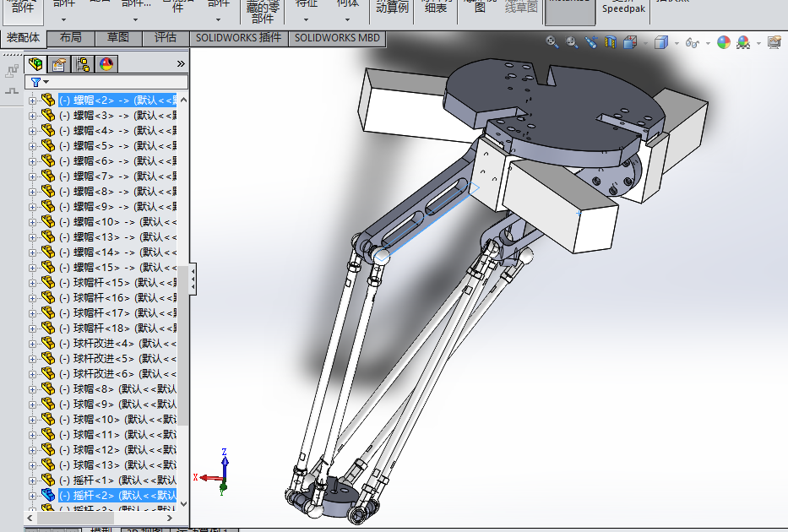Select tree row 球帽<10>
This screenshot has height=532, width=788.
point(117,419)
